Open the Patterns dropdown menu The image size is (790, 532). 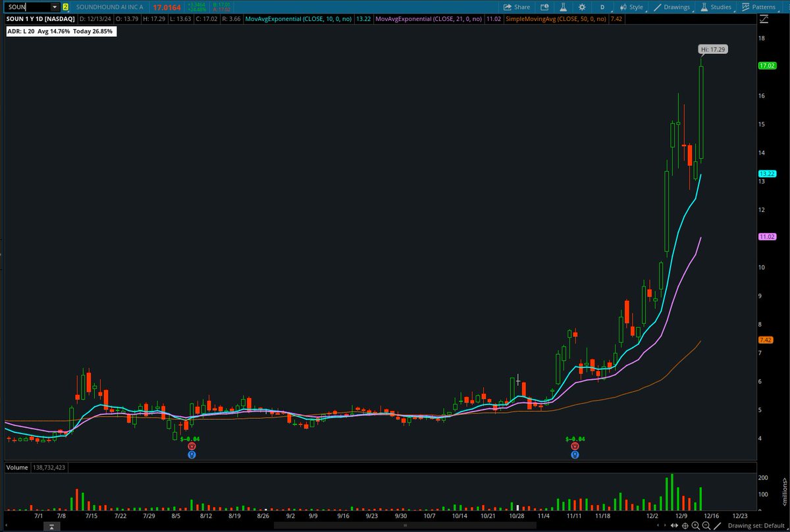coord(759,7)
